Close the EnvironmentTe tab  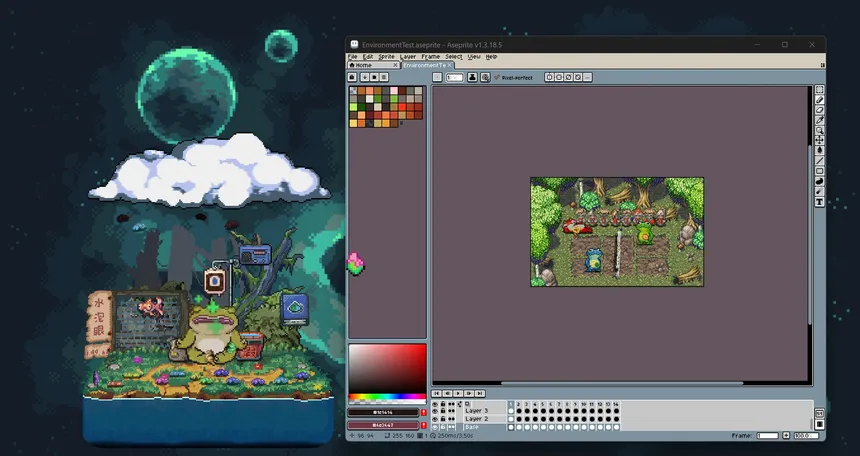(449, 65)
